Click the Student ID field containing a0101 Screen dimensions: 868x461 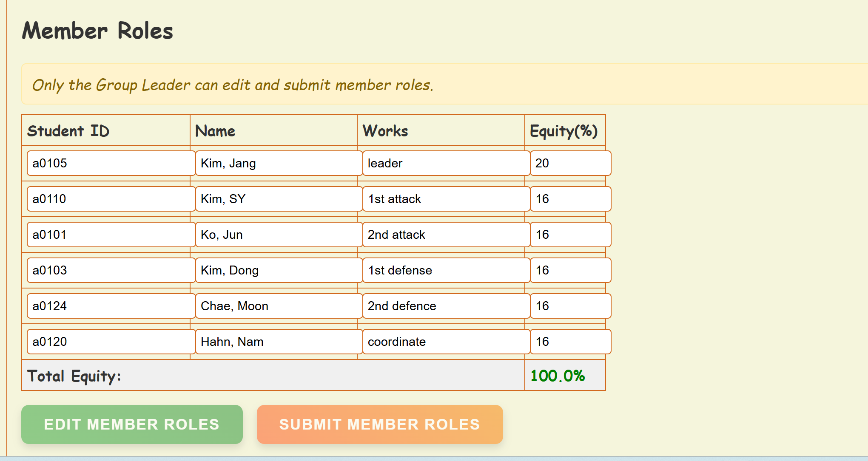click(111, 235)
